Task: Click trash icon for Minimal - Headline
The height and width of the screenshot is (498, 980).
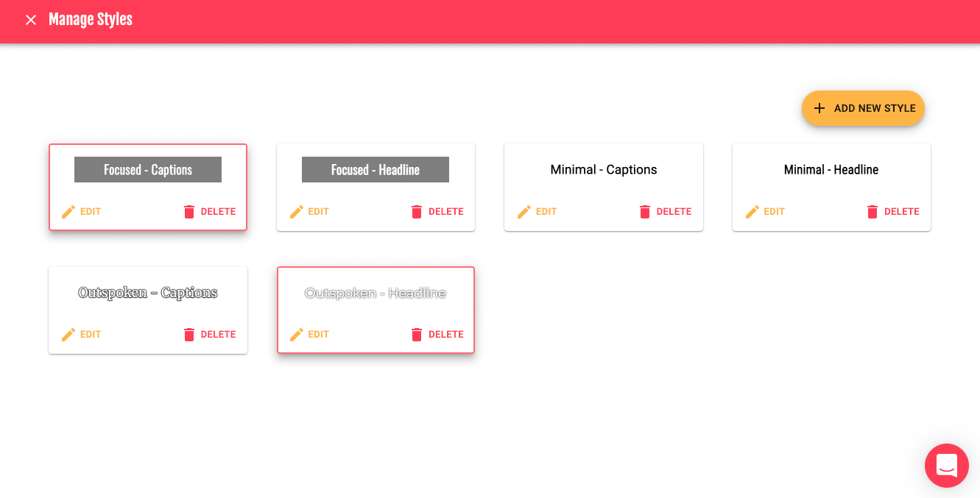Action: (873, 212)
